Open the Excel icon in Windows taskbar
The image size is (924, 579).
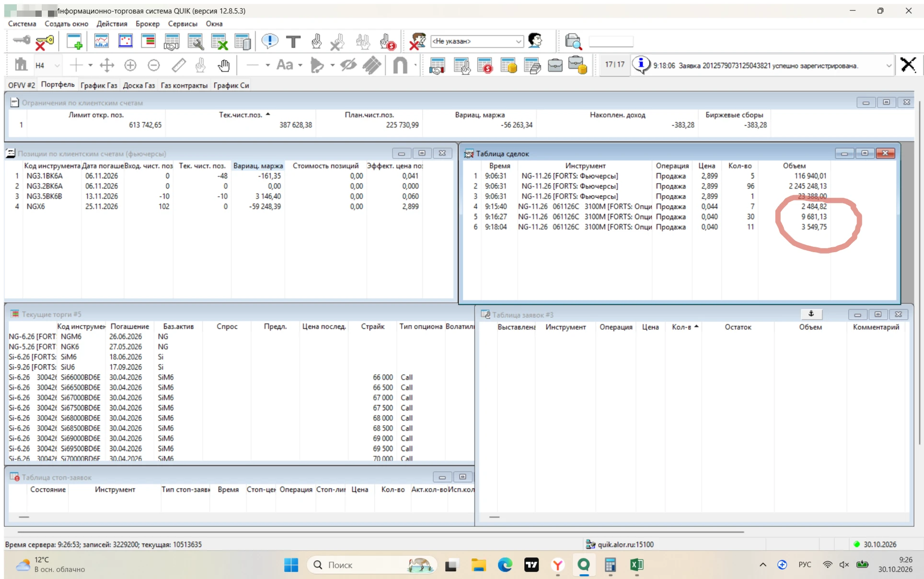(636, 565)
